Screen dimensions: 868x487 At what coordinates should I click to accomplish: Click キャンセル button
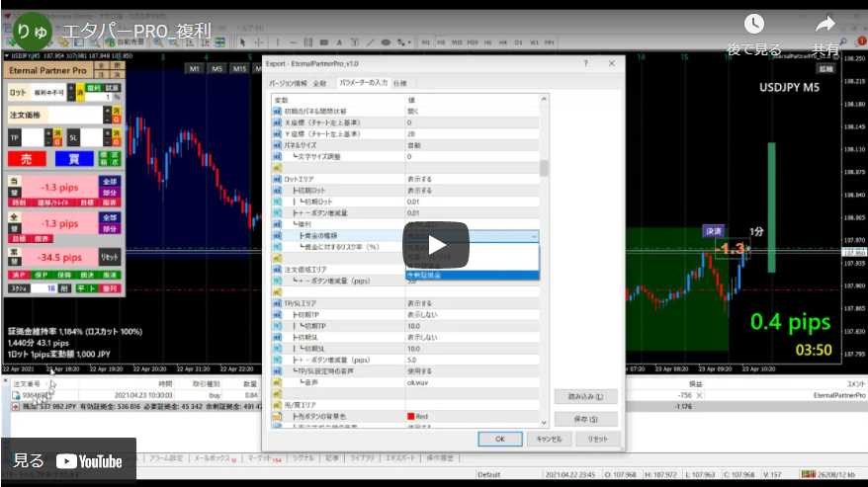549,439
